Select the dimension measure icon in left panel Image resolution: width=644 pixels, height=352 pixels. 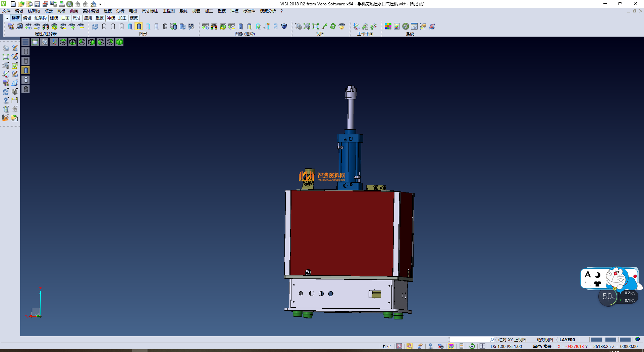[15, 100]
